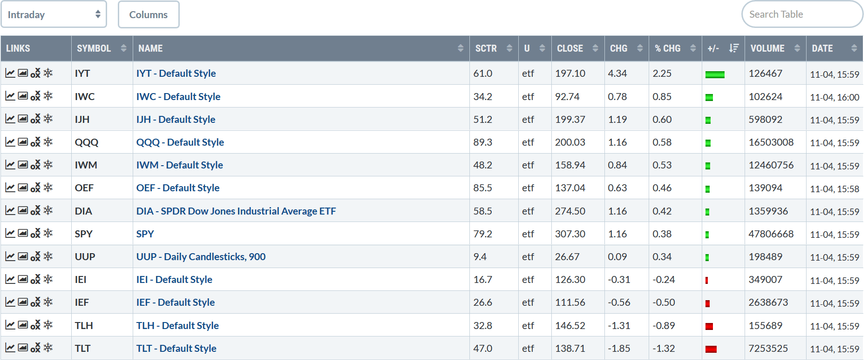868x363 pixels.
Task: Open point & figure icon for TLT row
Action: 35,348
